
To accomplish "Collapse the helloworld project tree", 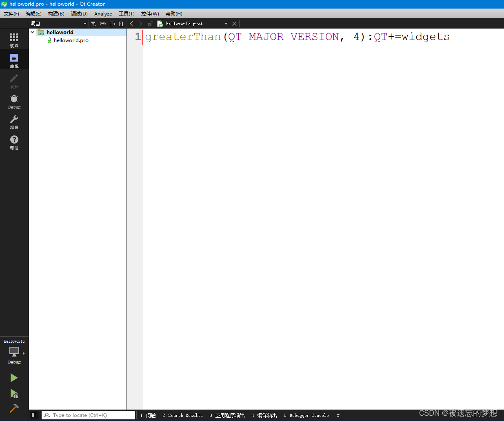I will (33, 32).
